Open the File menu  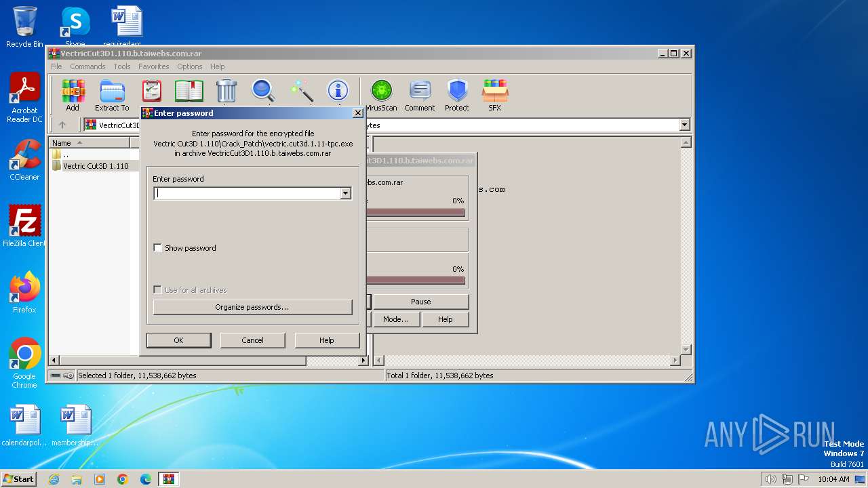[x=56, y=66]
